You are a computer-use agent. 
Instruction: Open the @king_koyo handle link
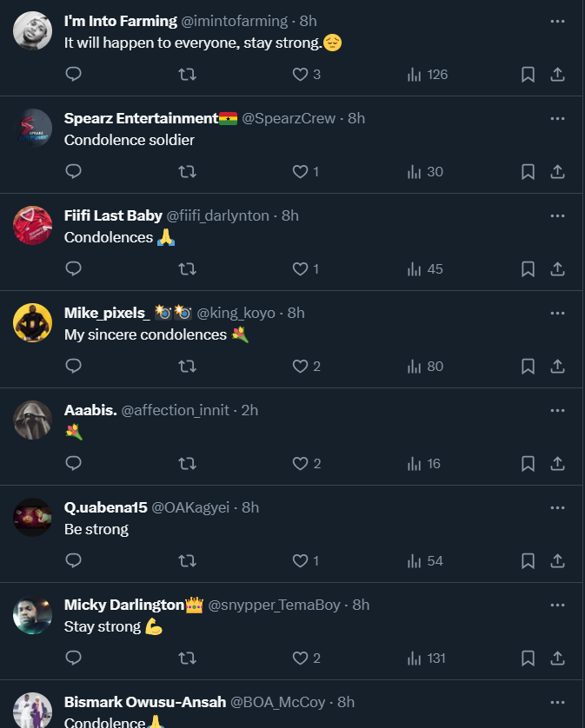(236, 313)
